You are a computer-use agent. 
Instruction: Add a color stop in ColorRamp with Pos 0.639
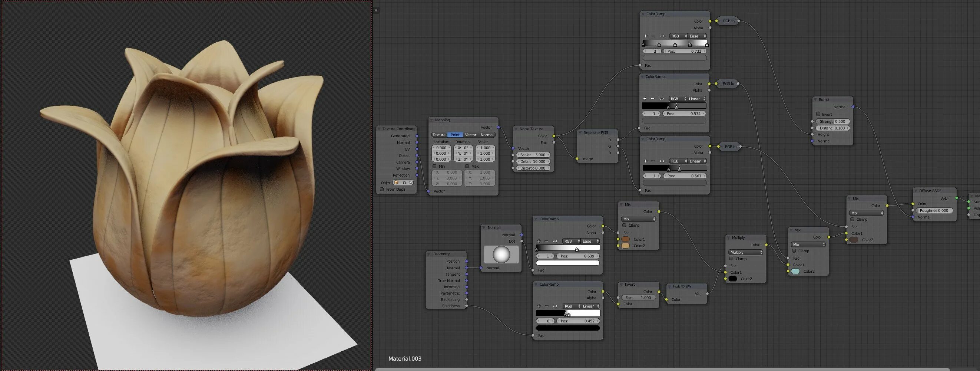(539, 241)
